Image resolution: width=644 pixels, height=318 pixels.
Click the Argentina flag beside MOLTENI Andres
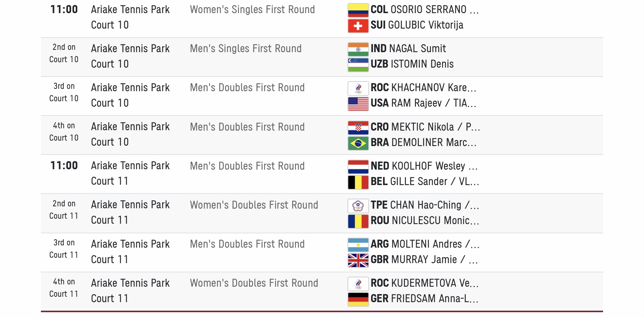tap(358, 245)
